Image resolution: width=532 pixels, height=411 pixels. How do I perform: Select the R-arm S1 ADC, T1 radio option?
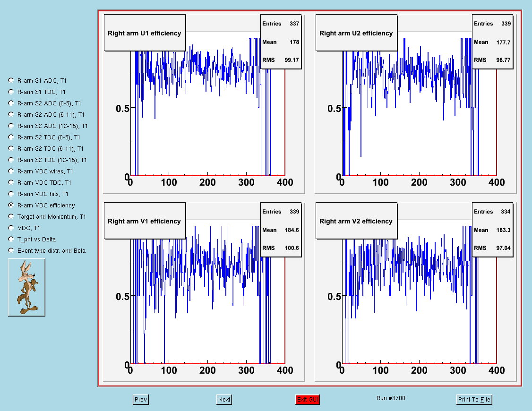(x=11, y=80)
